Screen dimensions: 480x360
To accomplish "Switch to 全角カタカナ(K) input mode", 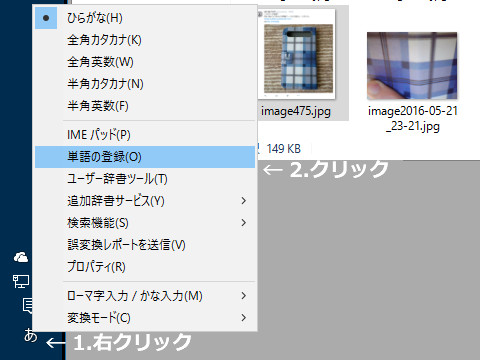I will [145, 40].
